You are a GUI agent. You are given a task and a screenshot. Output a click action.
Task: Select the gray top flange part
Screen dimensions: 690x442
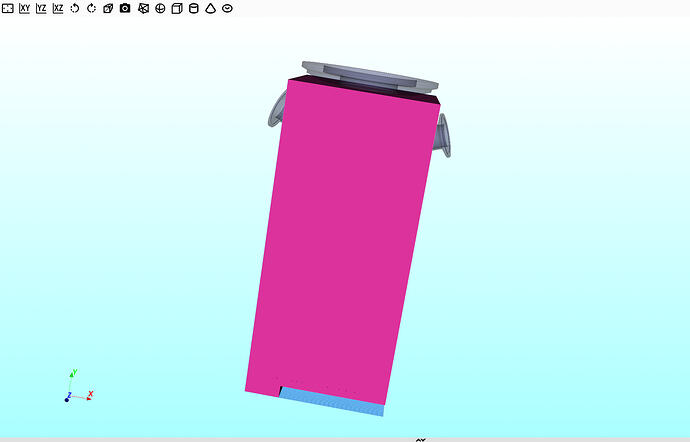(x=370, y=77)
